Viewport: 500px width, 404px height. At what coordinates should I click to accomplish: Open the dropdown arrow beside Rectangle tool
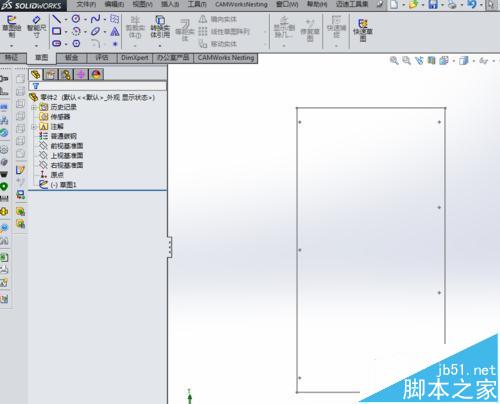click(x=66, y=32)
